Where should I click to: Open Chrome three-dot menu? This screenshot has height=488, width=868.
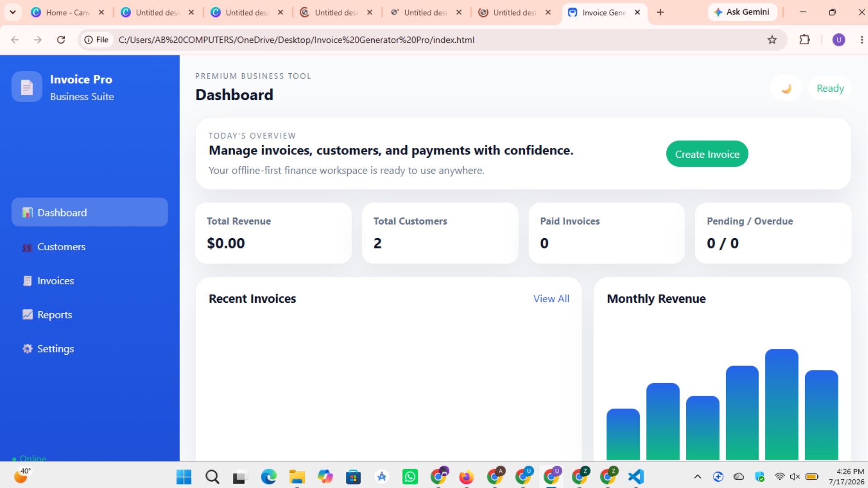pos(862,40)
